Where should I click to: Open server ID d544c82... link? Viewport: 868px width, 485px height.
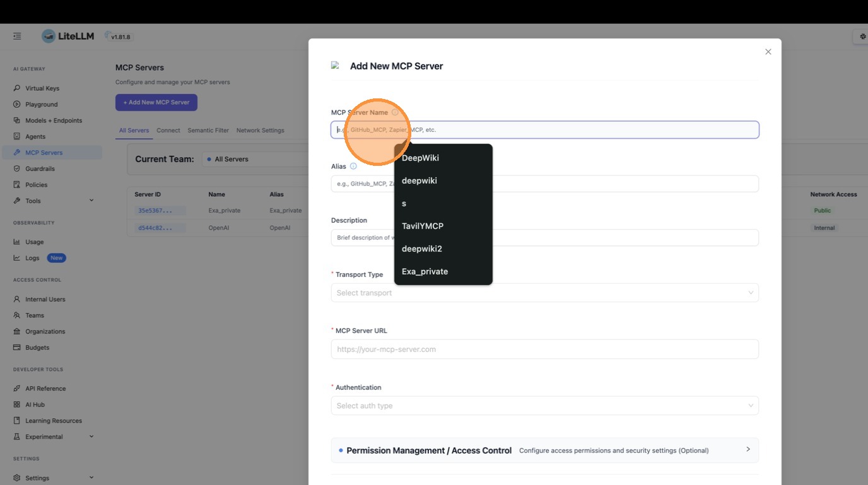pos(155,228)
